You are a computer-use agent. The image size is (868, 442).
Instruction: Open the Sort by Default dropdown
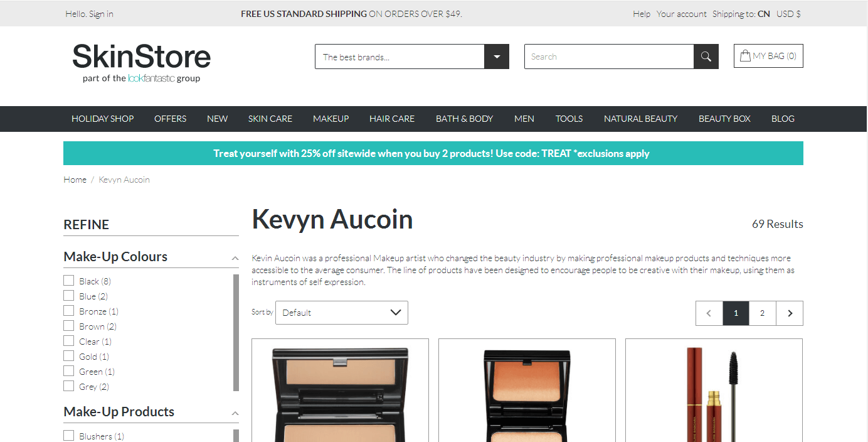(x=342, y=313)
